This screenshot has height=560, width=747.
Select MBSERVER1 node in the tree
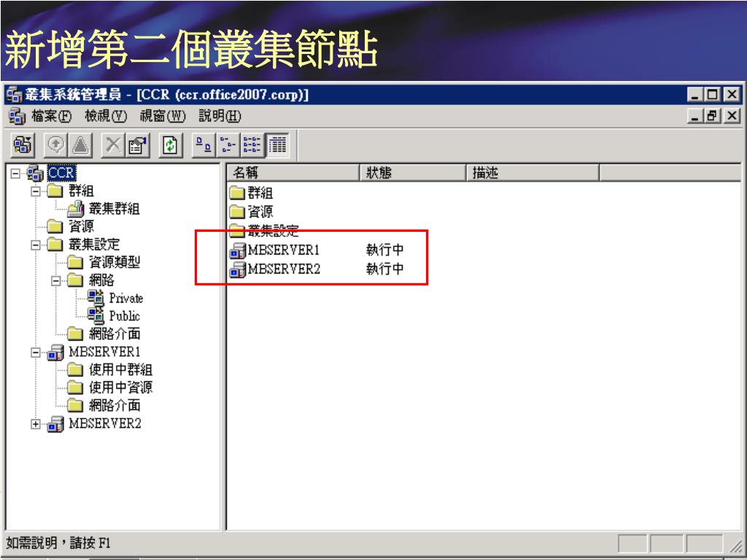coord(104,352)
